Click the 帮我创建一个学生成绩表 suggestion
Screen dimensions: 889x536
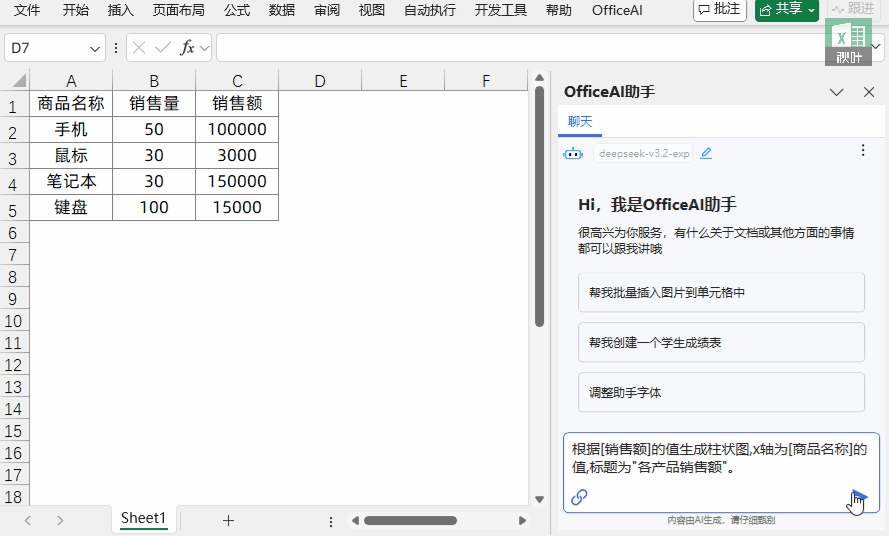[x=720, y=342]
